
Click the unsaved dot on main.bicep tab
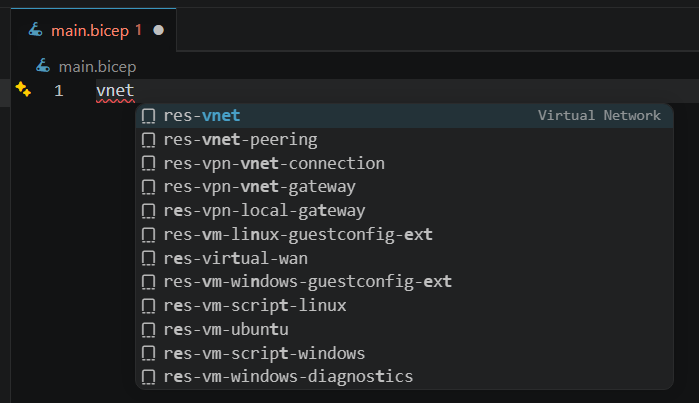(x=158, y=31)
